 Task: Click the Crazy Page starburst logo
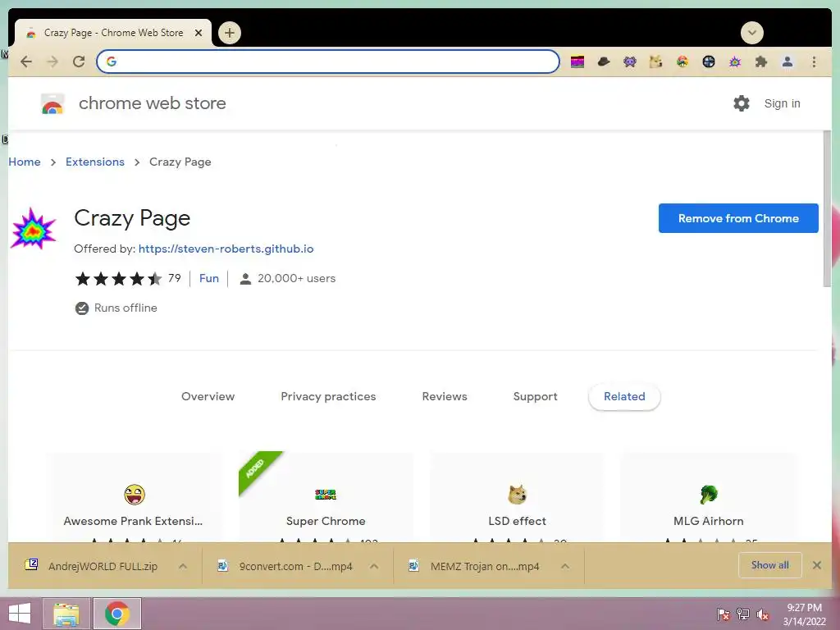33,228
